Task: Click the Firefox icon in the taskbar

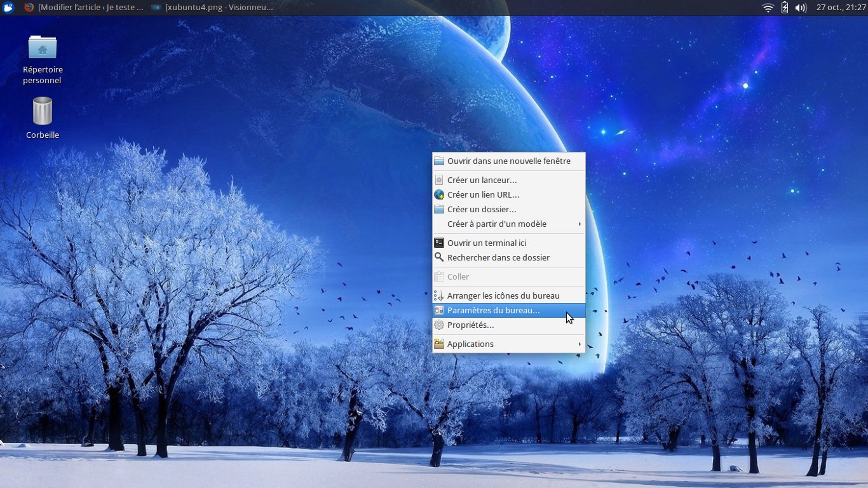Action: pos(29,8)
